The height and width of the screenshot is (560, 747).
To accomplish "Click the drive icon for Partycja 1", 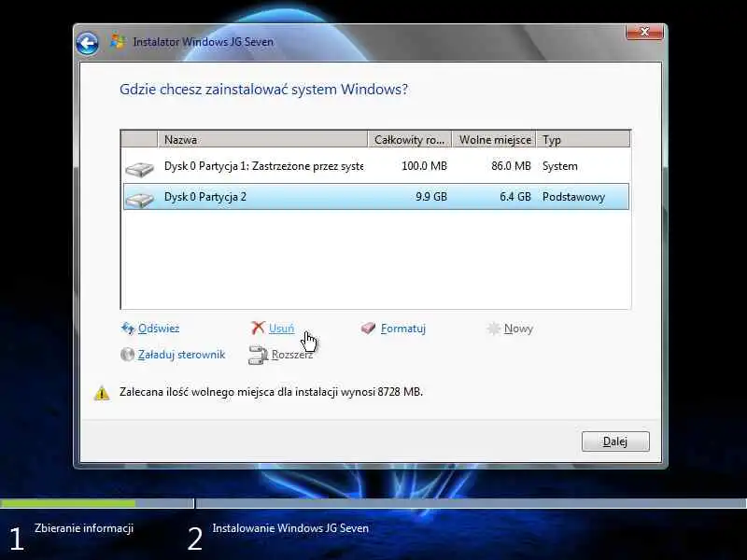I will (x=139, y=169).
